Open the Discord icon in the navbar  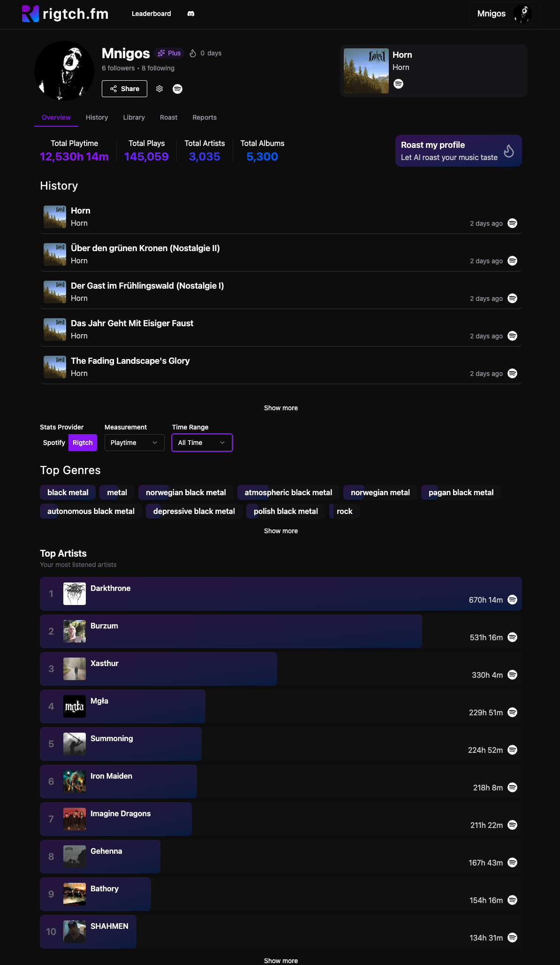point(191,14)
